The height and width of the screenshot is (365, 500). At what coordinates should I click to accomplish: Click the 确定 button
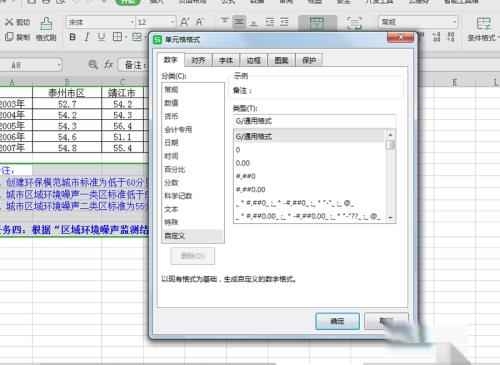337,321
